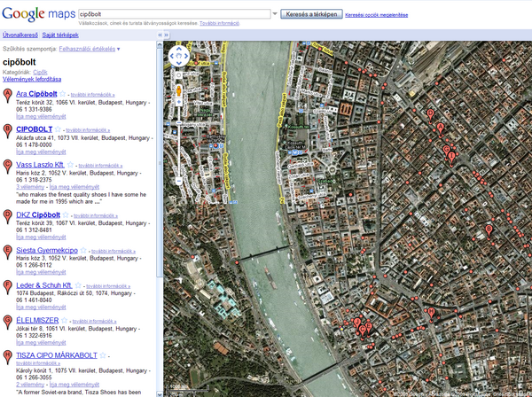Click map pin B on the satellite map
The width and height of the screenshot is (532, 397).
489,231
